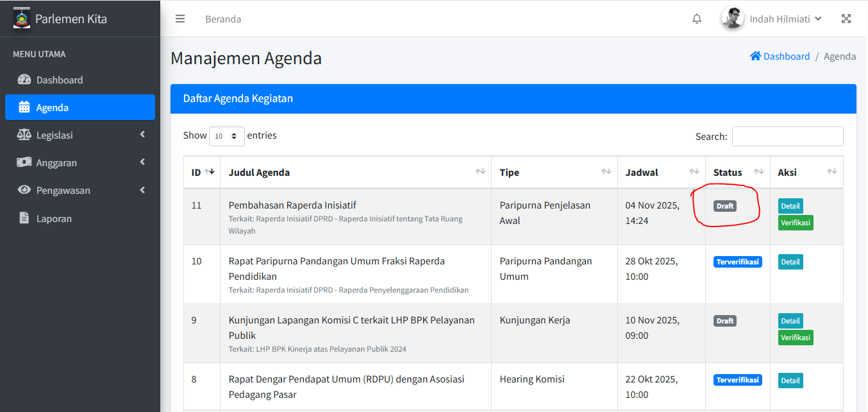Open the notifications bell icon
868x412 pixels.
coord(697,19)
